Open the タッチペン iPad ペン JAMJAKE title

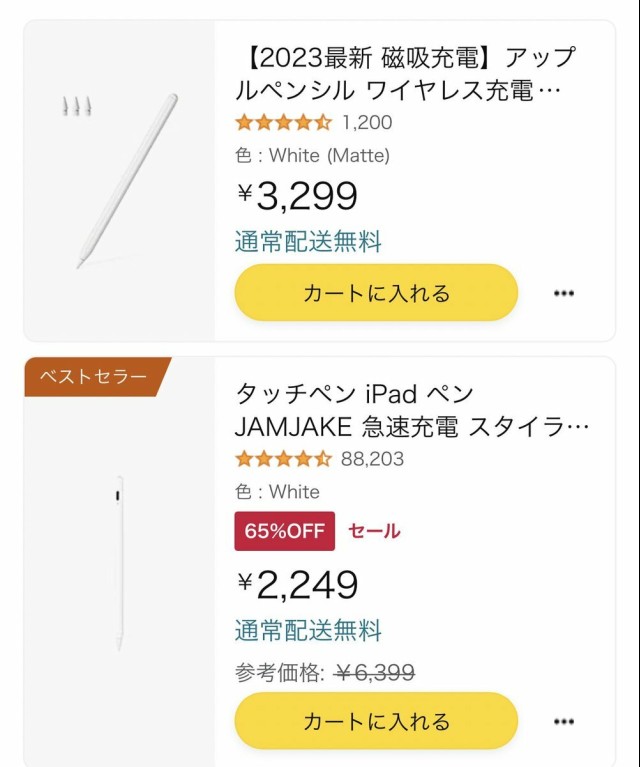pos(410,410)
